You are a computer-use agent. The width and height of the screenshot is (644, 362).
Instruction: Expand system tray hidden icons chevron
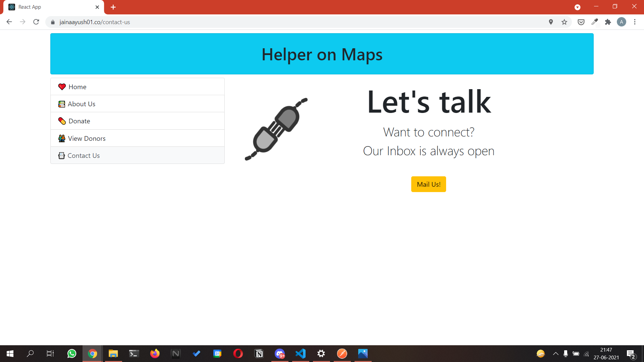click(555, 354)
